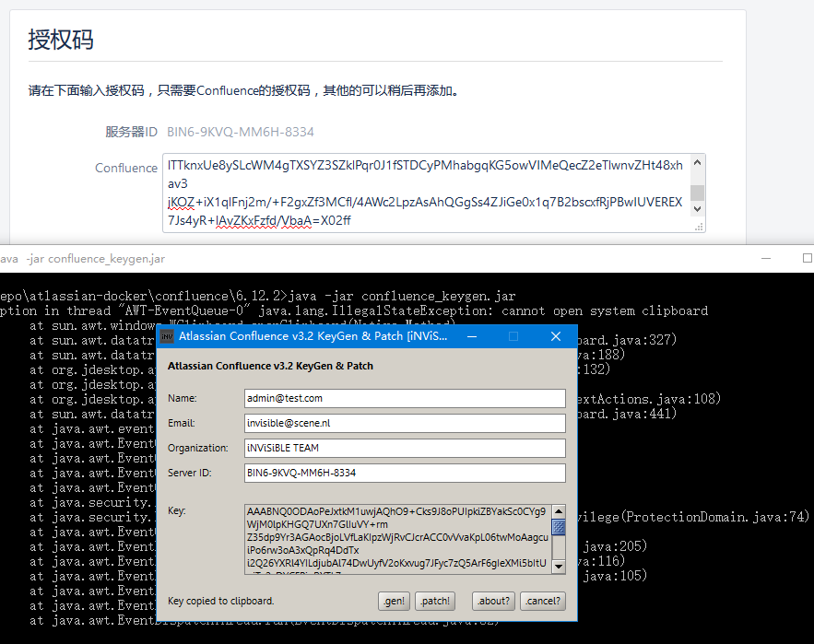Click the patch! button in KeyGen dialog

tap(435, 601)
